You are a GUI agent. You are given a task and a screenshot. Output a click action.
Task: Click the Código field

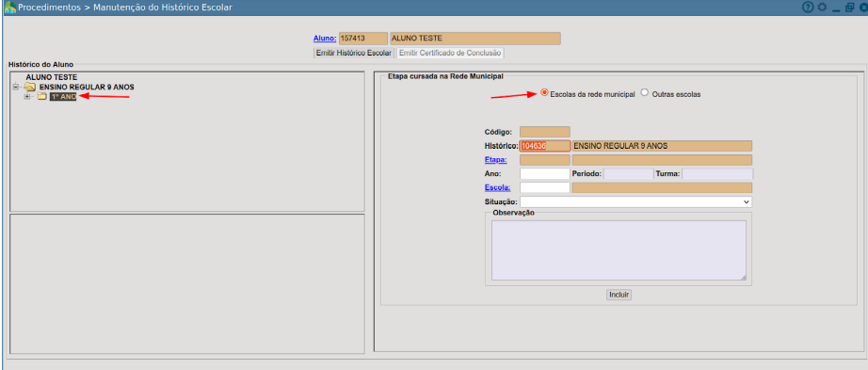545,132
